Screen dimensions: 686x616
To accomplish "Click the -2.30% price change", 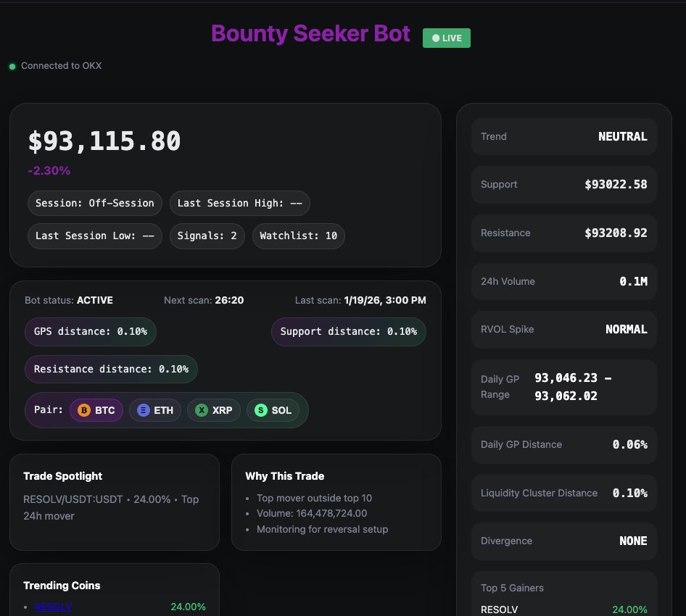I will pos(49,170).
